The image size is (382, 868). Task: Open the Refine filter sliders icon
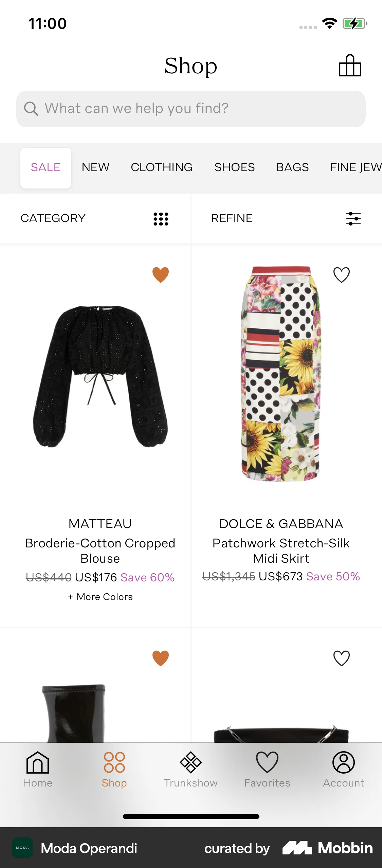click(352, 219)
